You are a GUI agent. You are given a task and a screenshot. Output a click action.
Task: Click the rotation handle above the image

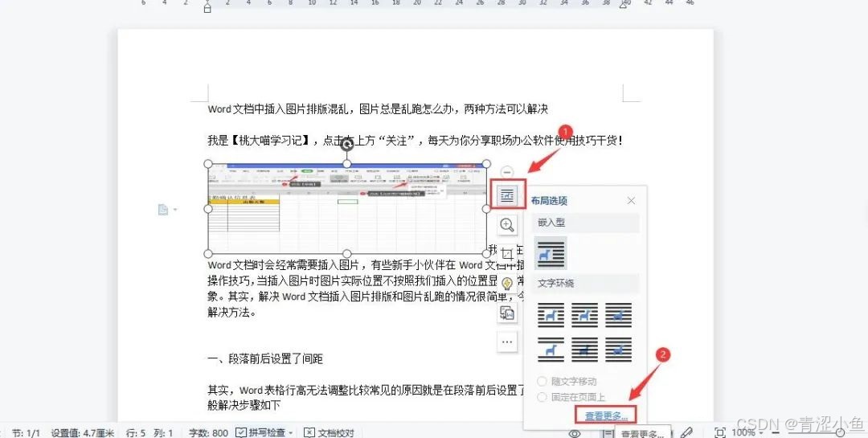(346, 145)
